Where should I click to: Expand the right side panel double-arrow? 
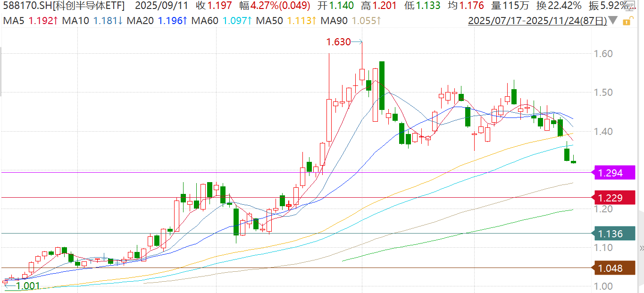tap(641, 248)
